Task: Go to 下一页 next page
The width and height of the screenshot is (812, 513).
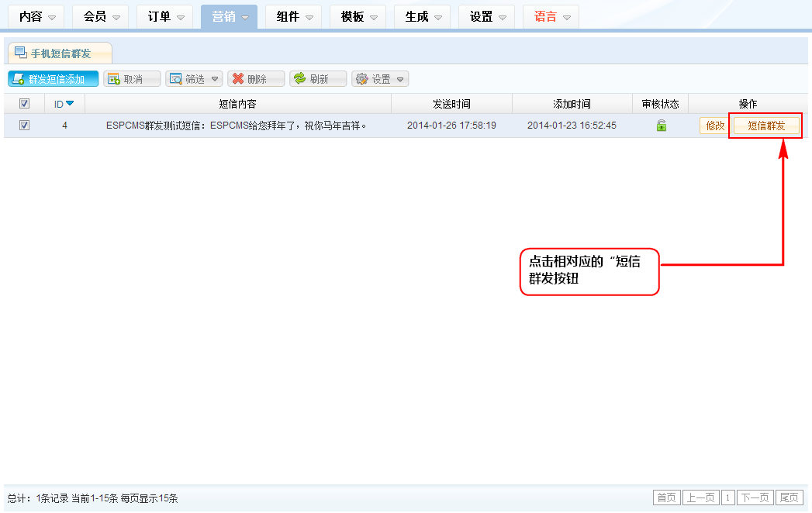Action: (755, 498)
